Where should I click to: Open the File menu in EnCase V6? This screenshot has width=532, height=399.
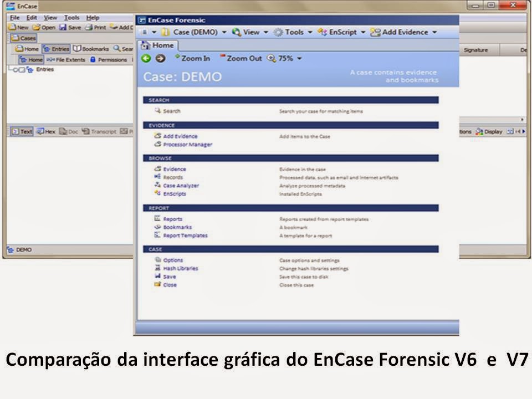(14, 18)
